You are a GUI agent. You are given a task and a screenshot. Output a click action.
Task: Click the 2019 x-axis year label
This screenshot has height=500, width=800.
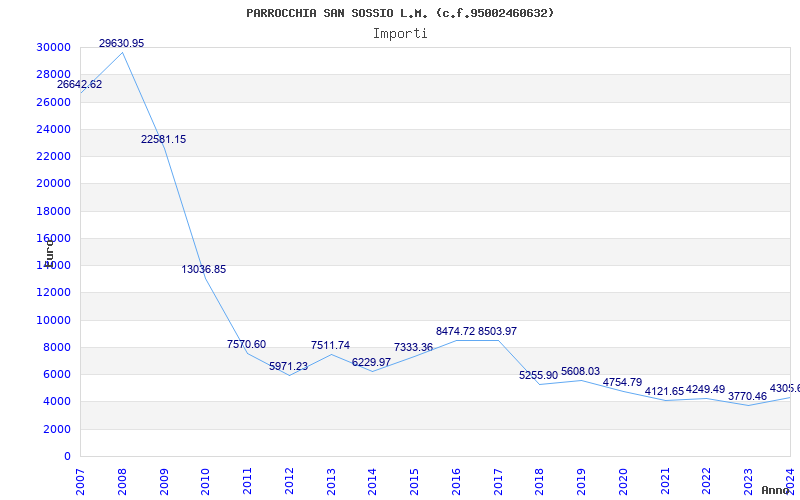582,481
